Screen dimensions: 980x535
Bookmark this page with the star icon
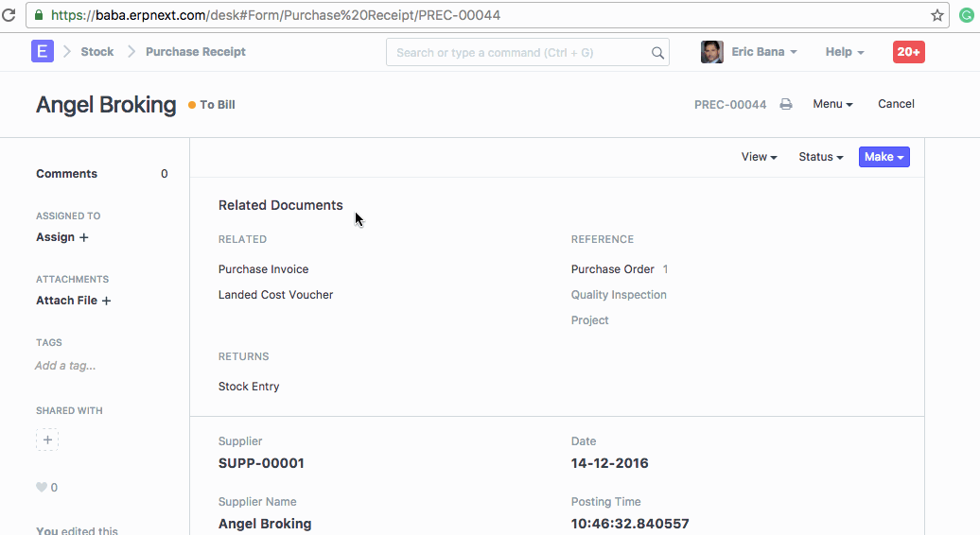[936, 16]
